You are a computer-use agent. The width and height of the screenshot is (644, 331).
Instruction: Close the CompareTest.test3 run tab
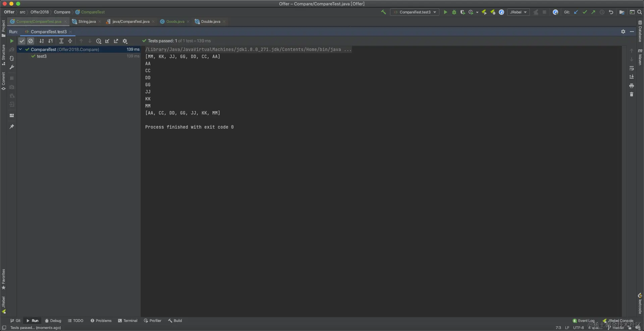tap(70, 32)
